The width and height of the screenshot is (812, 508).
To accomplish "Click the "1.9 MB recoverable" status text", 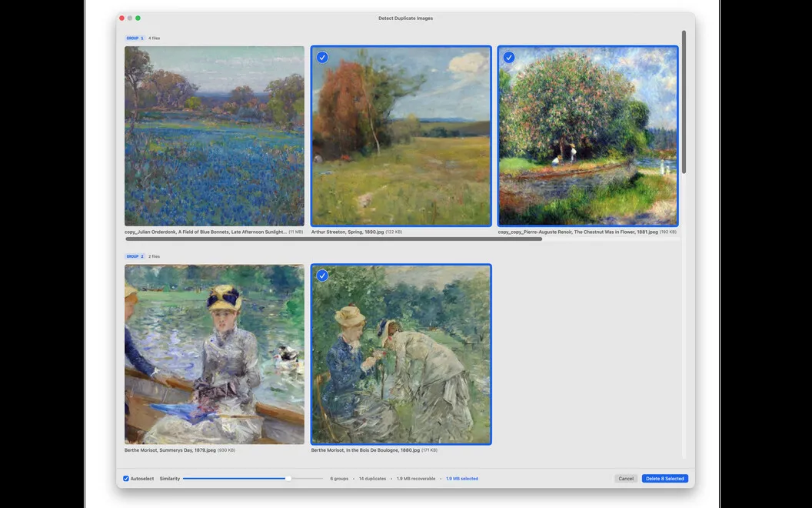I will (416, 479).
